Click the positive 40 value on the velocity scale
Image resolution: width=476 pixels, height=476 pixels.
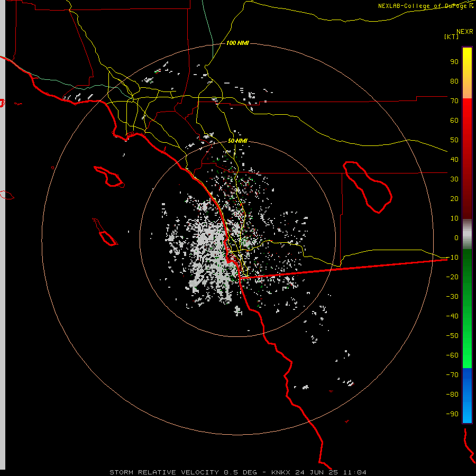pos(454,159)
